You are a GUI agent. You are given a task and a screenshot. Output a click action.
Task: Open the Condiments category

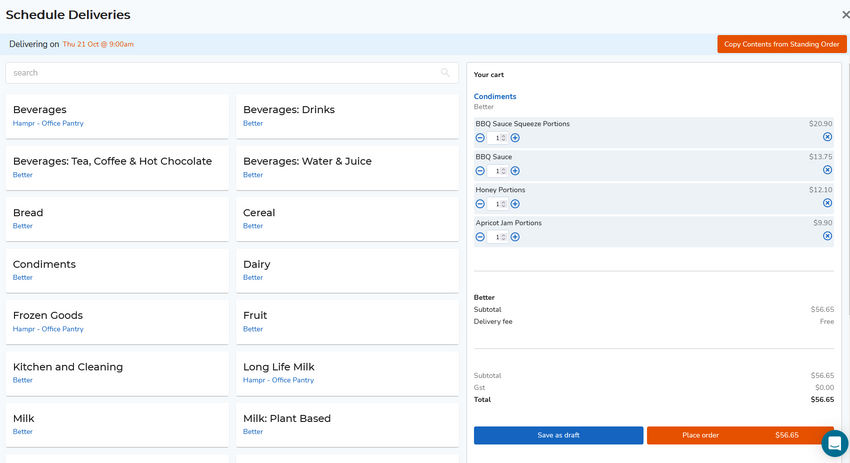click(x=117, y=270)
